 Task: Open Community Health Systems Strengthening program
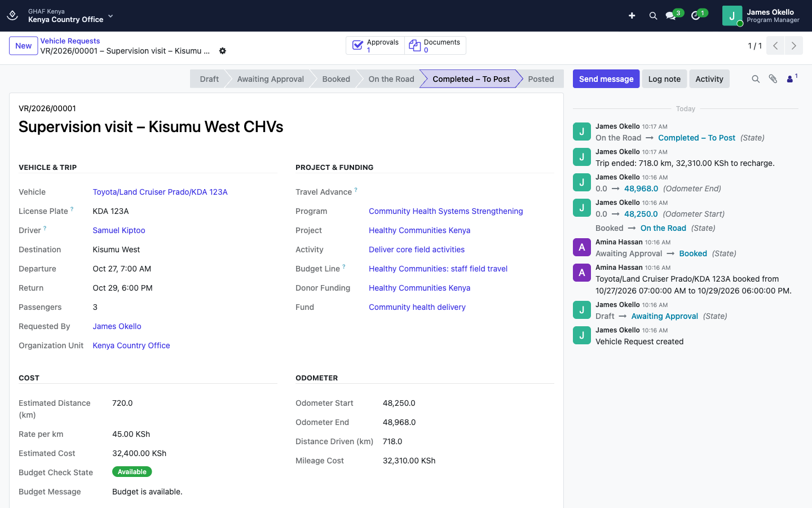446,211
